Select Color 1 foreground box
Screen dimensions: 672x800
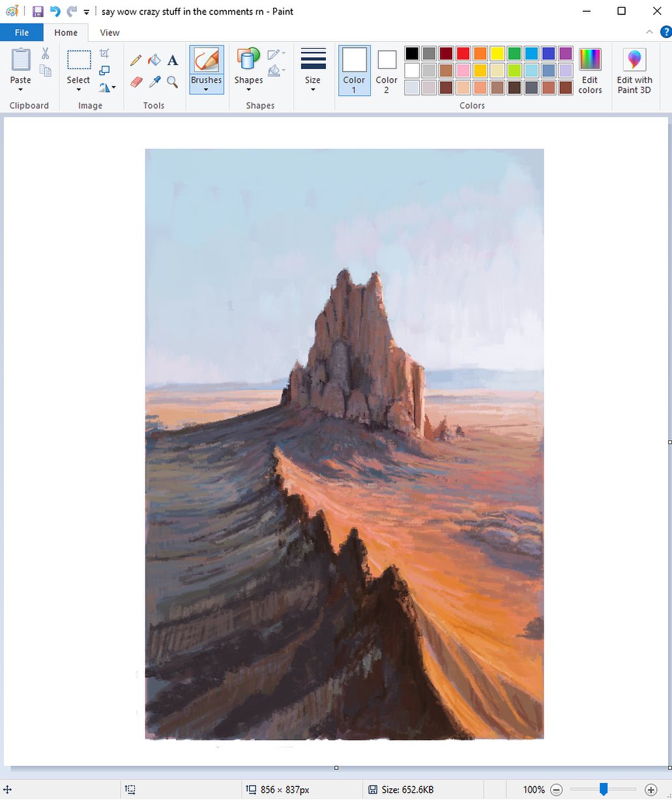point(354,70)
